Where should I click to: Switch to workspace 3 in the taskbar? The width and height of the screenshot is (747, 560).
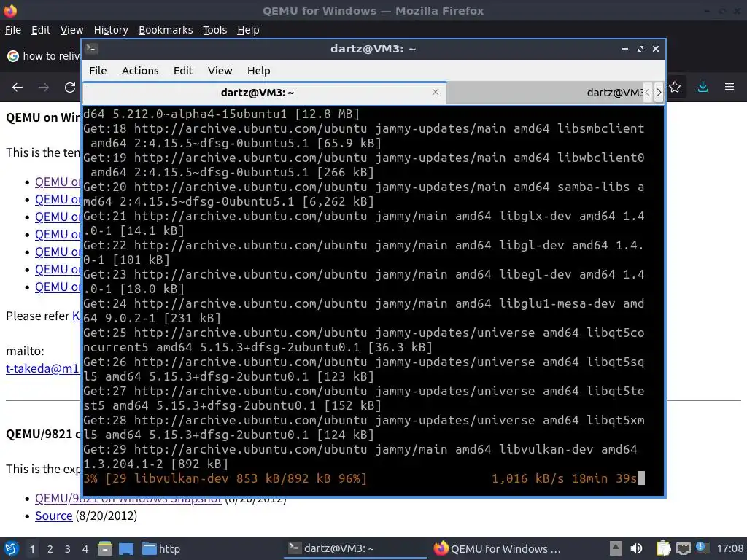pos(68,549)
